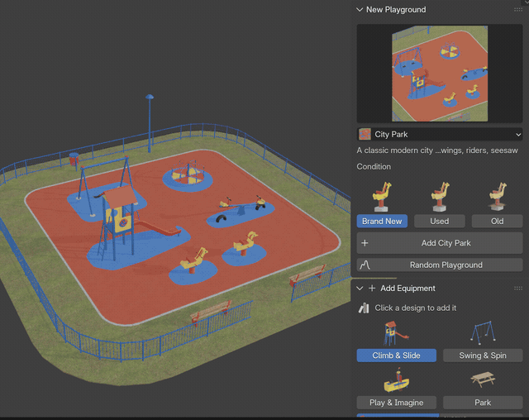529x420 pixels.
Task: Select the Used condition
Action: pyautogui.click(x=440, y=222)
